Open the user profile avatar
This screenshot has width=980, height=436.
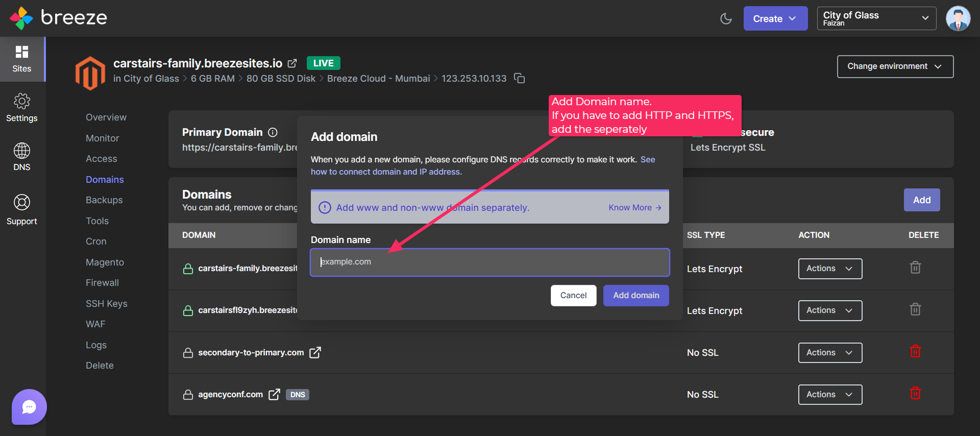tap(958, 19)
